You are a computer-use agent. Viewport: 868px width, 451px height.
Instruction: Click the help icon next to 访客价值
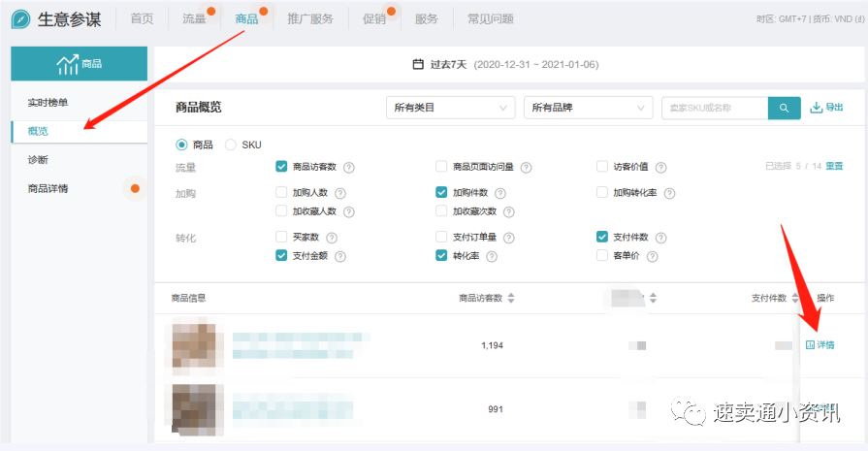click(x=661, y=167)
